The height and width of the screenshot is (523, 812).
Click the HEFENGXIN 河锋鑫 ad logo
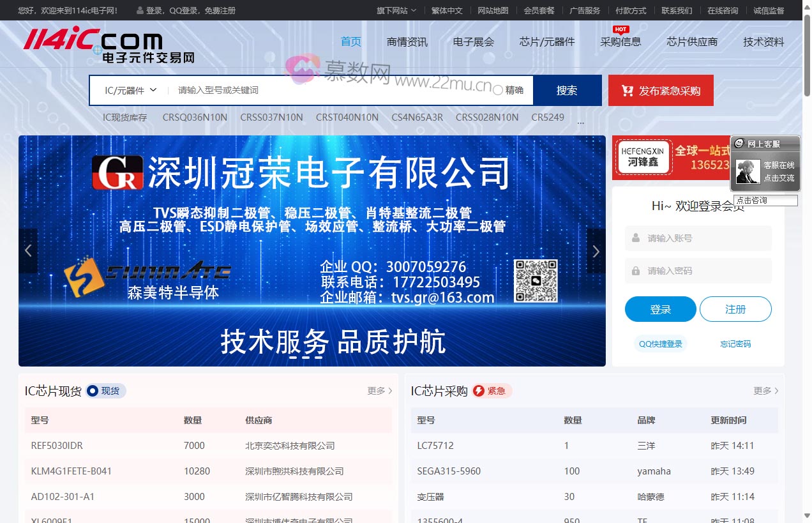click(x=643, y=157)
